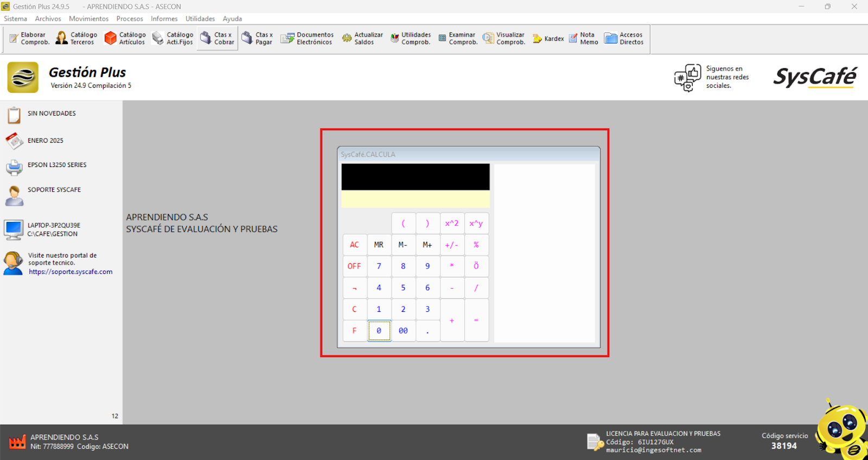
Task: Open the Movimientos menu
Action: [x=88, y=18]
